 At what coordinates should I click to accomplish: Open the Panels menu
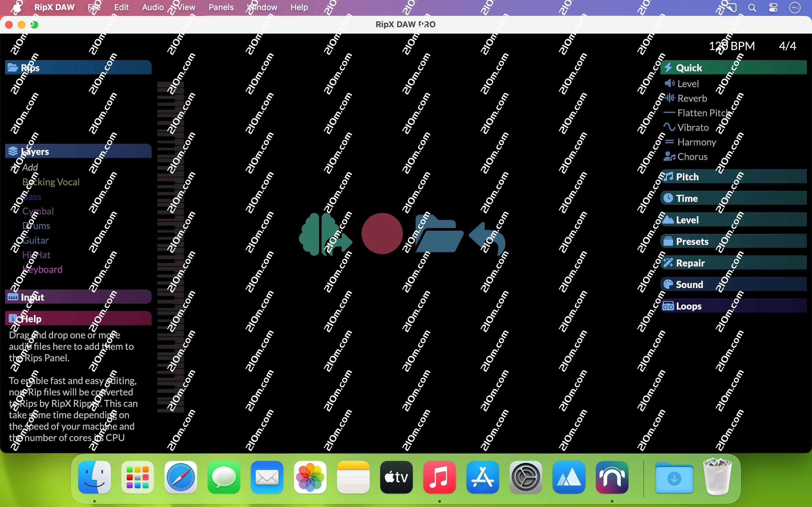(x=221, y=7)
